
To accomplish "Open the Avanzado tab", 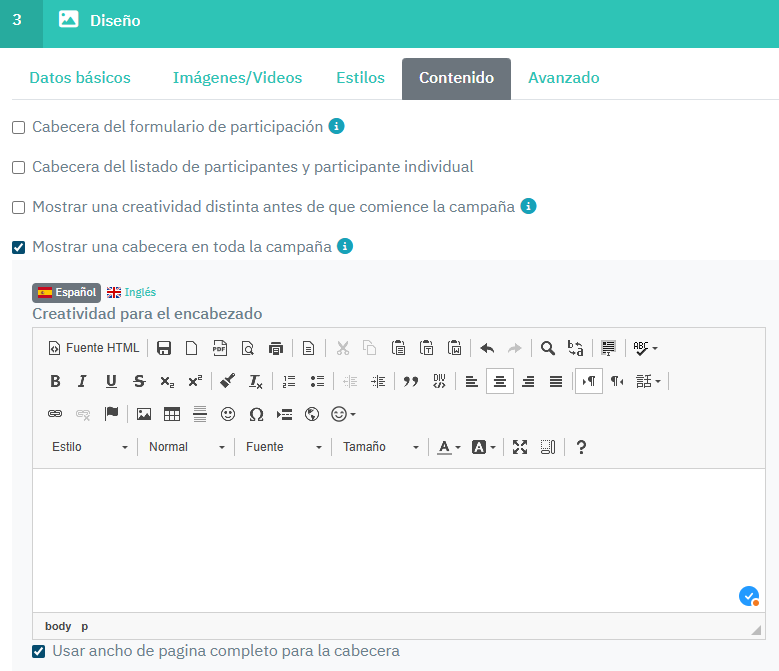I will click(x=564, y=78).
